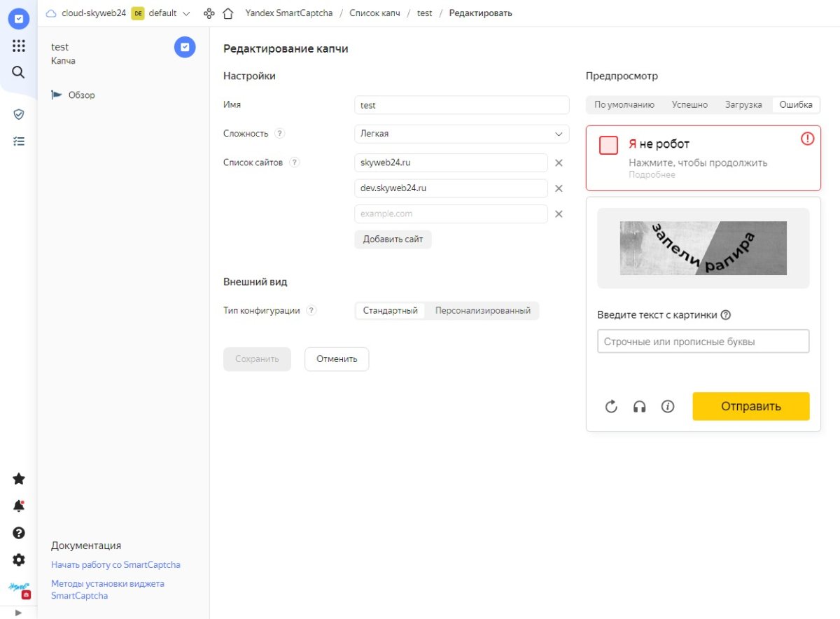Screen dimensions: 840x619
Task: Open the services grid in the sidebar
Action: (18, 45)
